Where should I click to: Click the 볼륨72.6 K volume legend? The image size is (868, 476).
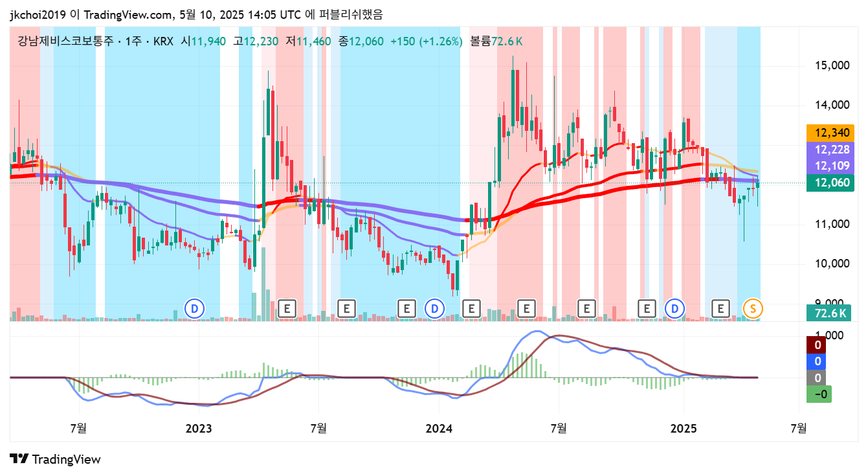(x=497, y=41)
